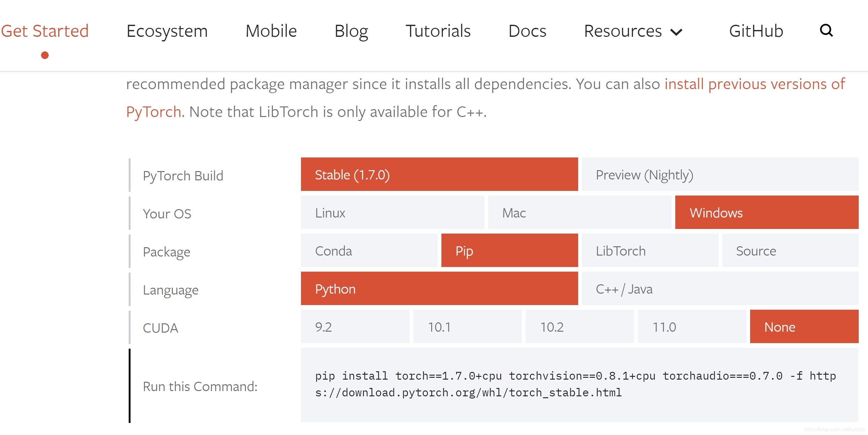Select CUDA version 10.1
Screen dimensions: 868x435
pos(467,326)
